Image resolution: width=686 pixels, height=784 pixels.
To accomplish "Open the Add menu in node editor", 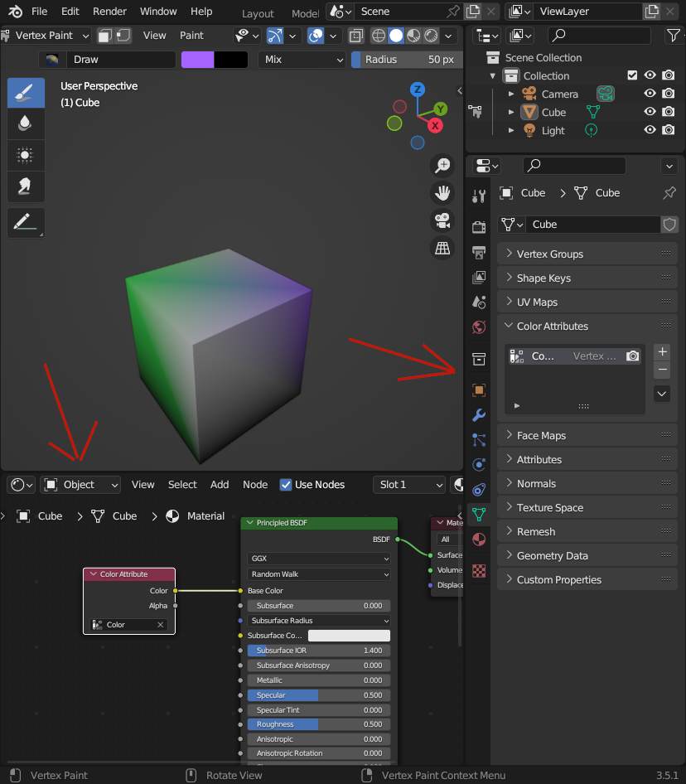I will point(220,485).
